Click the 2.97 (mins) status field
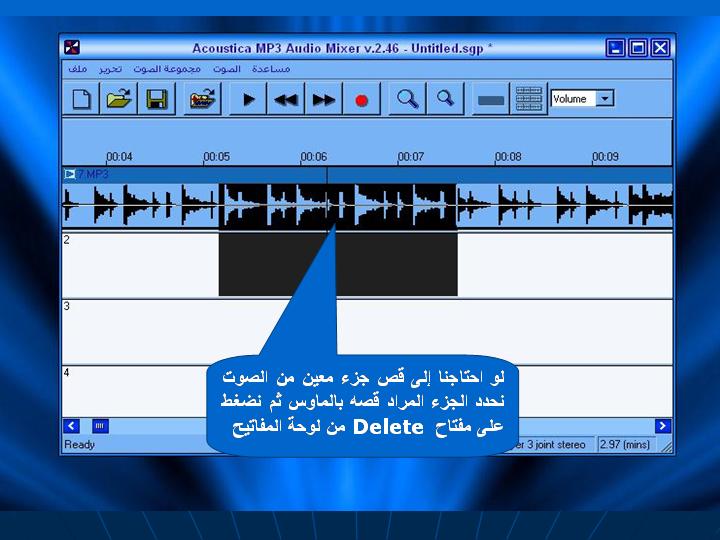 tap(624, 444)
